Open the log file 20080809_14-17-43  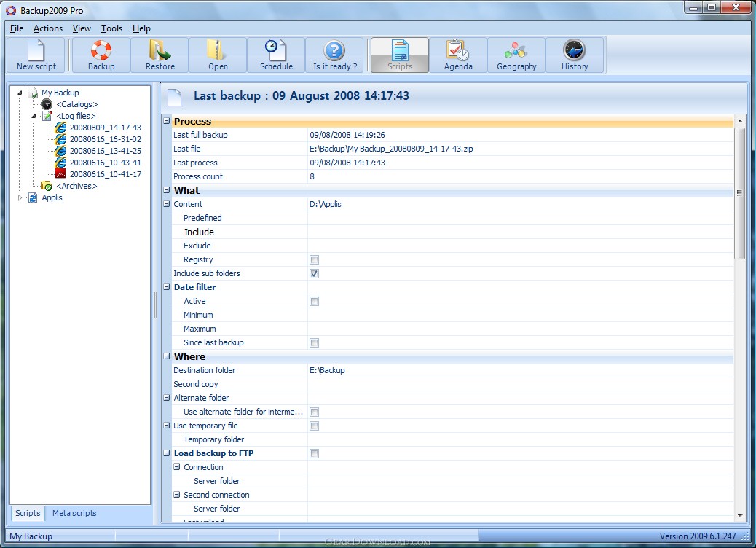coord(105,128)
